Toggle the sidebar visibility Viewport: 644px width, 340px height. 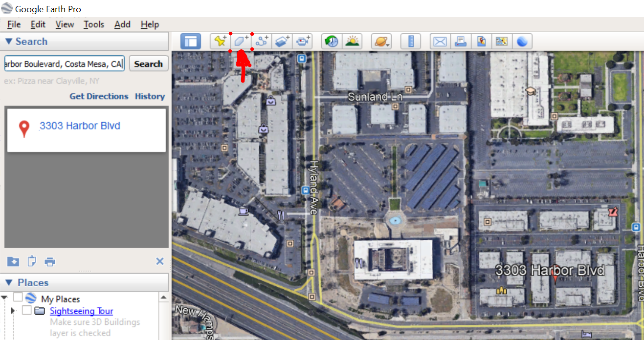pyautogui.click(x=190, y=41)
